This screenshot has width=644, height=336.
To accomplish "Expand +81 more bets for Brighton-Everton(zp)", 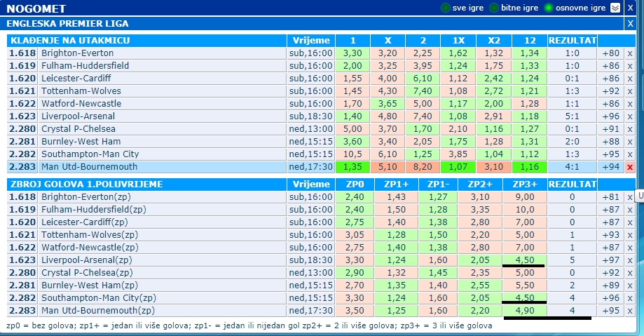I will [x=611, y=197].
